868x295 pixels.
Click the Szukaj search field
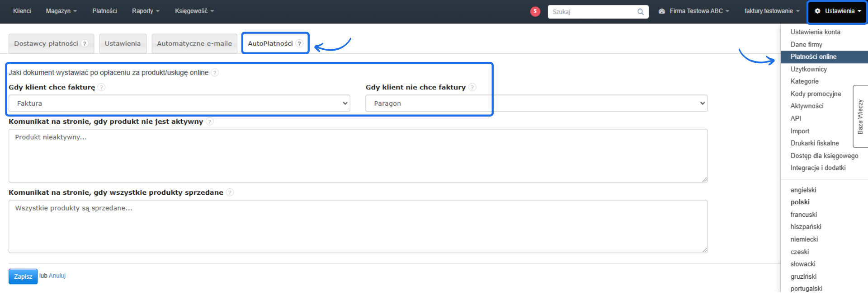(592, 12)
